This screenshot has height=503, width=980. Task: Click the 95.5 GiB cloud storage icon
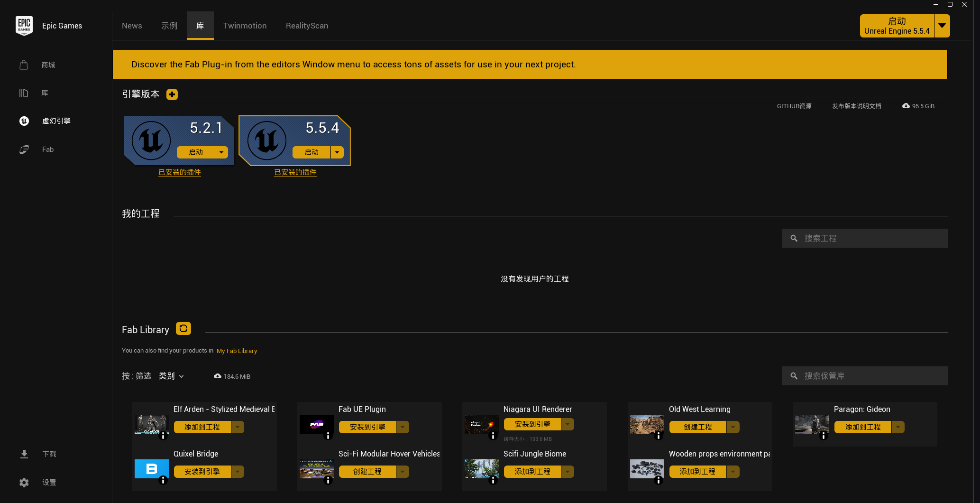coord(906,106)
